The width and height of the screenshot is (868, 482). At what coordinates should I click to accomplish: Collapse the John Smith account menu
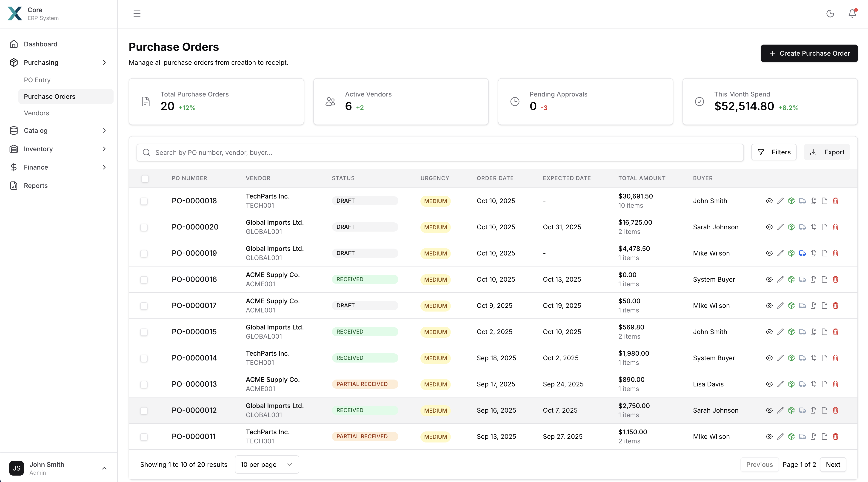[104, 468]
